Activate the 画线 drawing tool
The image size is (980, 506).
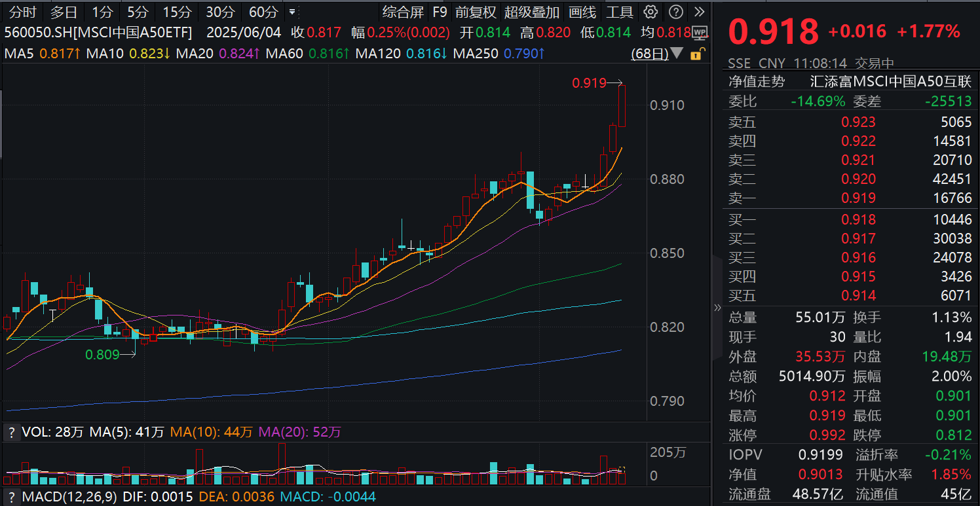(x=583, y=11)
